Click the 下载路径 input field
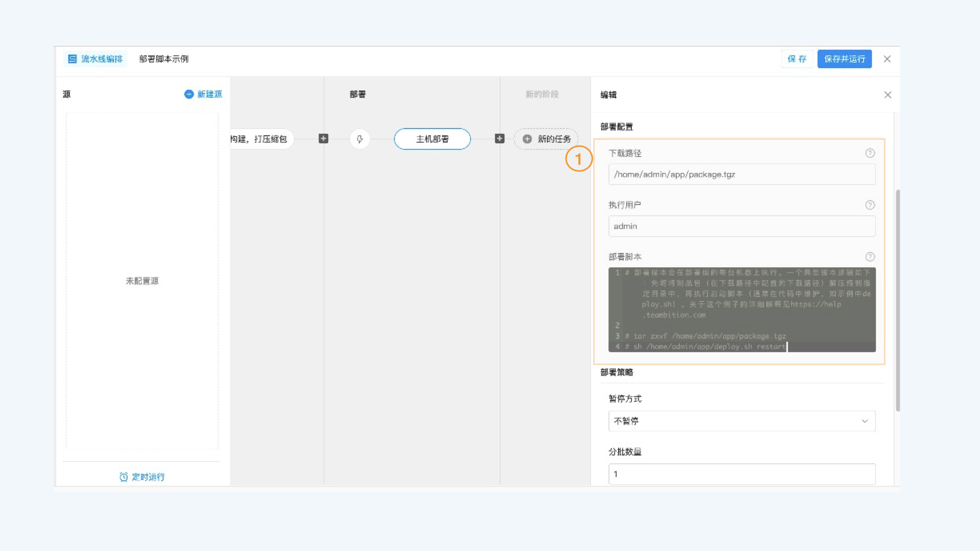The width and height of the screenshot is (980, 551). pyautogui.click(x=742, y=174)
